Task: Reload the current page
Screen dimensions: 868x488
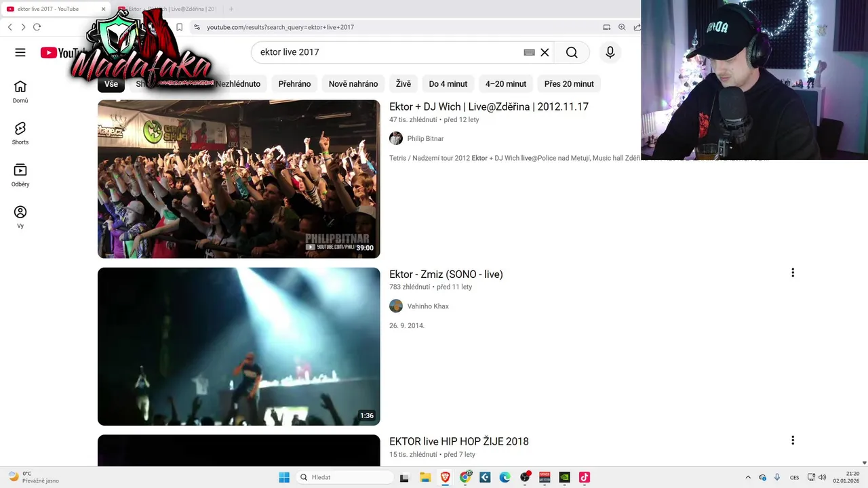Action: click(37, 27)
